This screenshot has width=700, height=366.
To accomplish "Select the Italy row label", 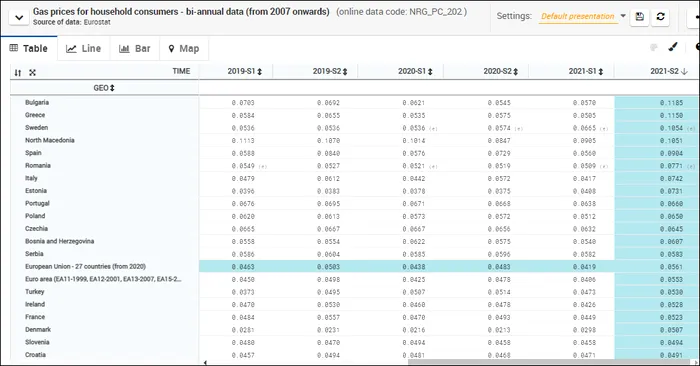I will pos(31,178).
